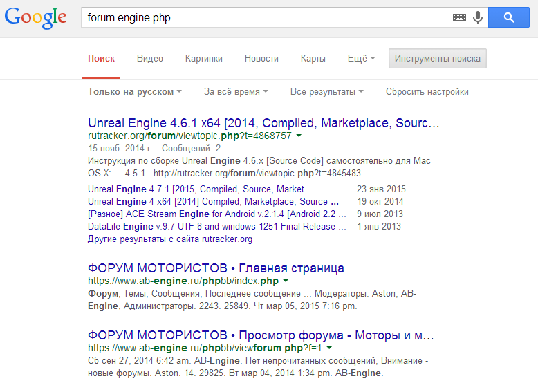Open the Unreal Engine 4.7.1 [2015 sitelink

click(x=201, y=189)
